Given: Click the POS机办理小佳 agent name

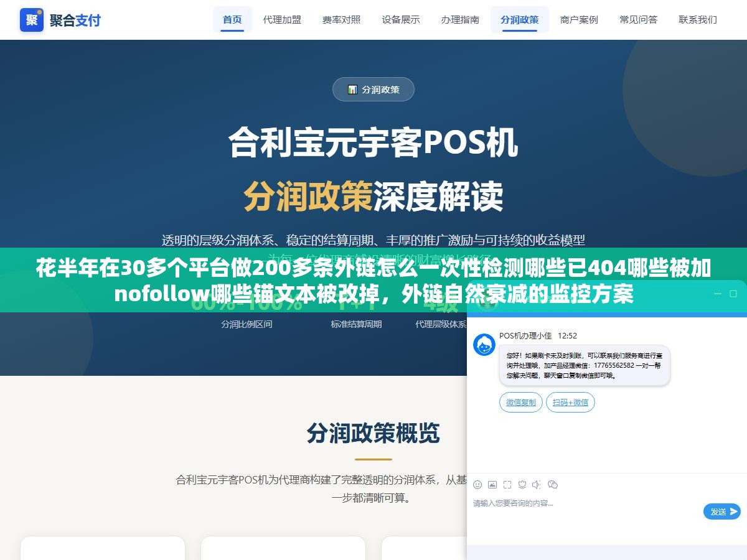Looking at the screenshot, I should [x=525, y=336].
